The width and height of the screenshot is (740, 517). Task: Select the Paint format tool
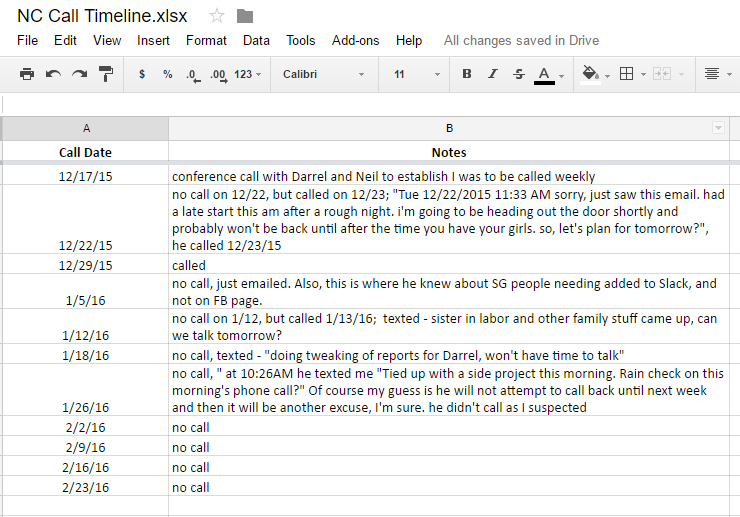coord(106,74)
